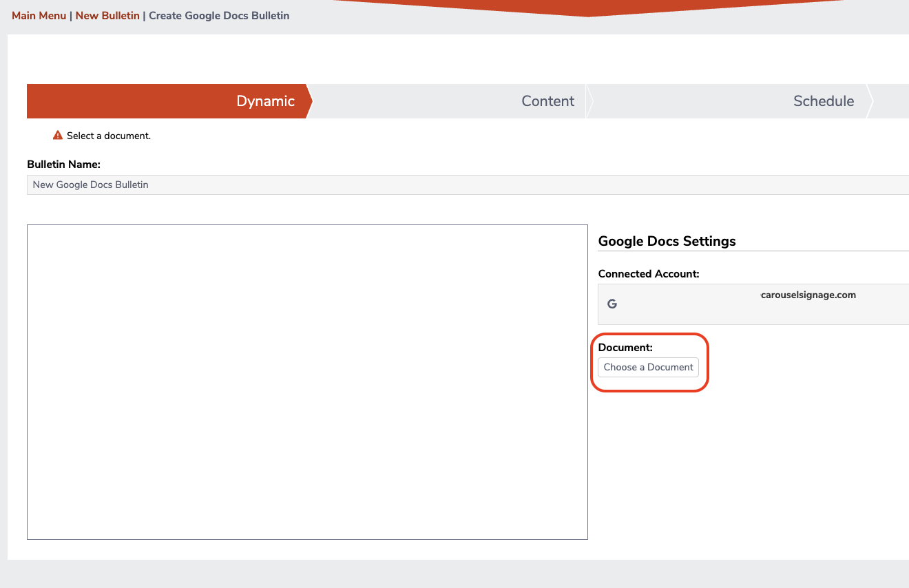This screenshot has width=909, height=588.
Task: Click the Bulletin Name label
Action: point(64,165)
